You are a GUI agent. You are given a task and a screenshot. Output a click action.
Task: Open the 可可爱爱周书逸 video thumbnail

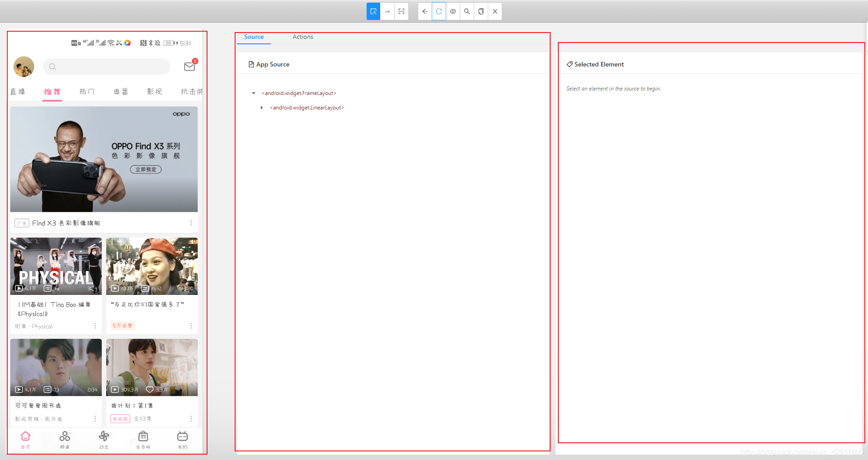click(x=56, y=367)
